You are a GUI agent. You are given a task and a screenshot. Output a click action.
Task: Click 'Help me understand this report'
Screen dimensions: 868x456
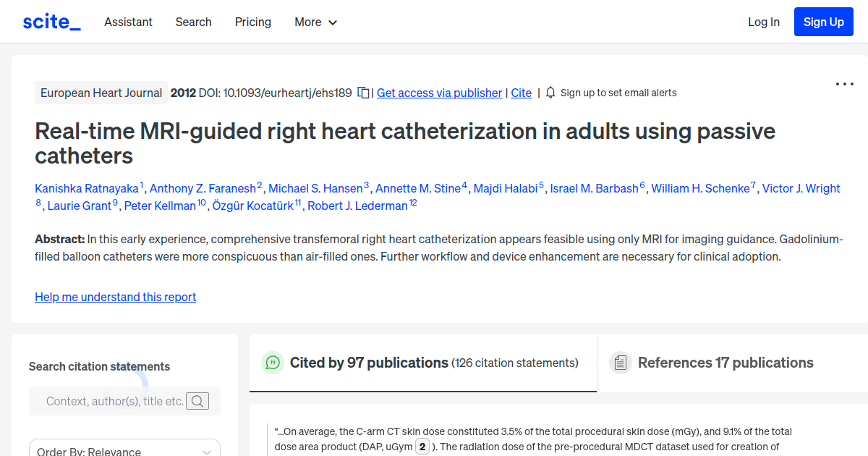coord(115,297)
